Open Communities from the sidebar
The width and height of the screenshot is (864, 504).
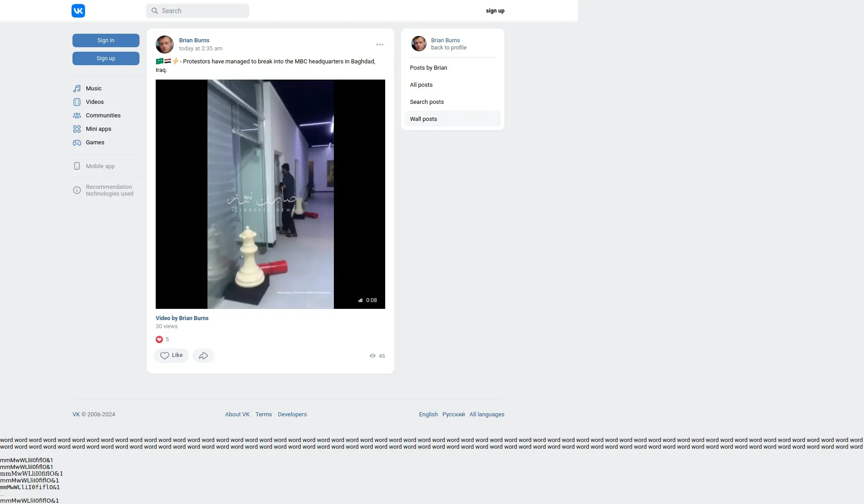tap(103, 116)
